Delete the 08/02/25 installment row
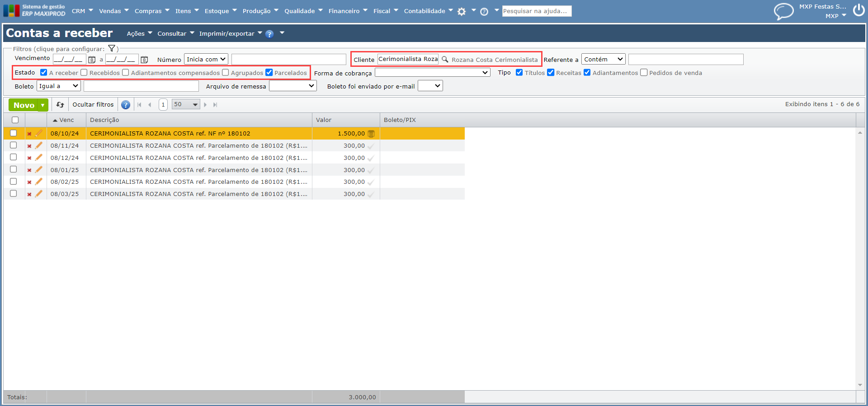The height and width of the screenshot is (406, 868). (29, 182)
